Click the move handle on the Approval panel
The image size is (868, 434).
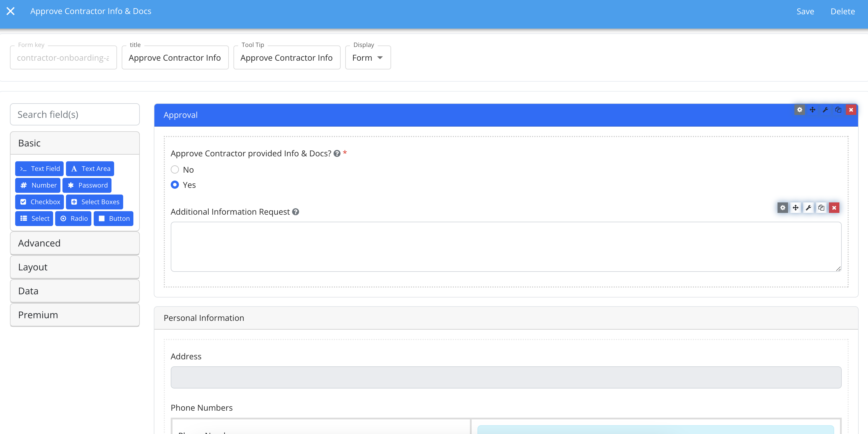pos(813,110)
